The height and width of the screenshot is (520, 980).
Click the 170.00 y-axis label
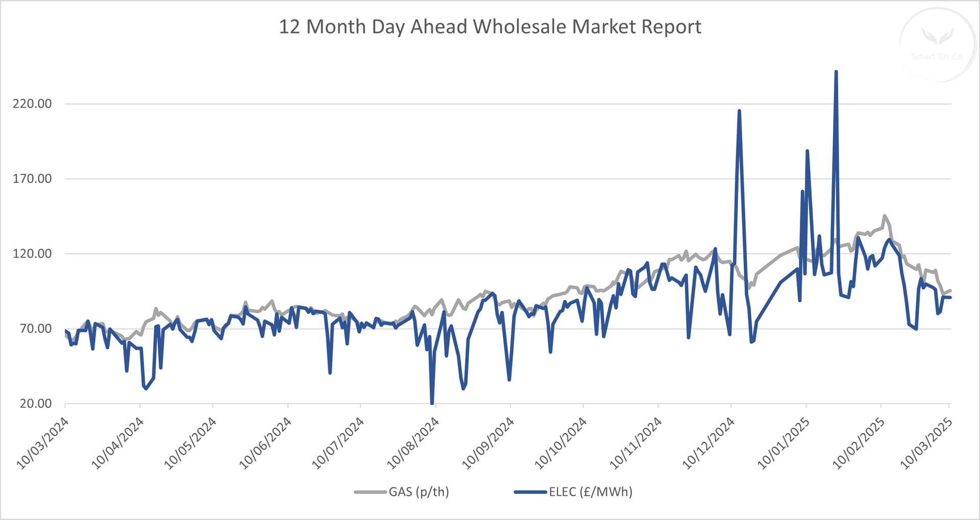pyautogui.click(x=32, y=179)
